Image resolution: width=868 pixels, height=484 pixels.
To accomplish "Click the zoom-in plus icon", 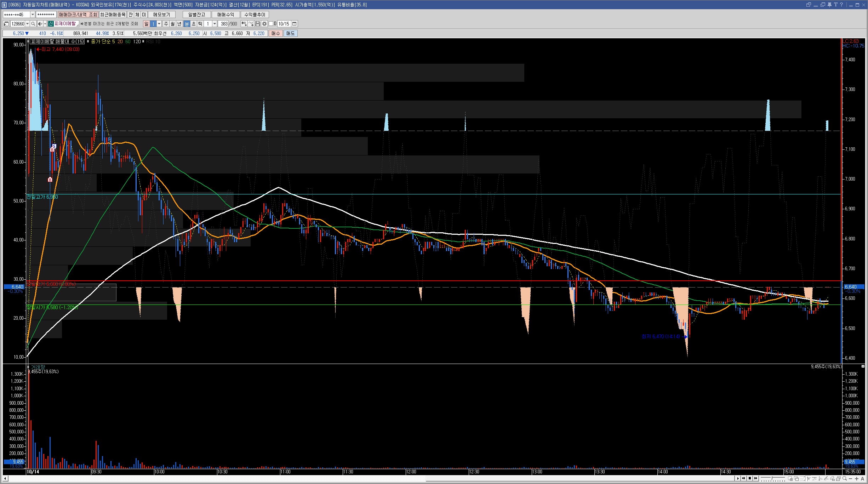I will pos(857,479).
